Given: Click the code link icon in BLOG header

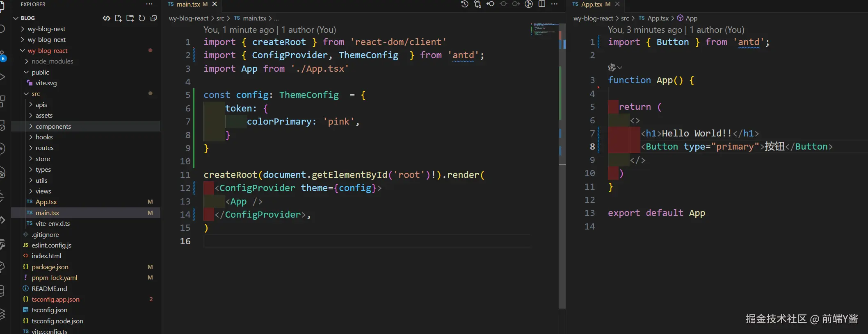Looking at the screenshot, I should (107, 18).
